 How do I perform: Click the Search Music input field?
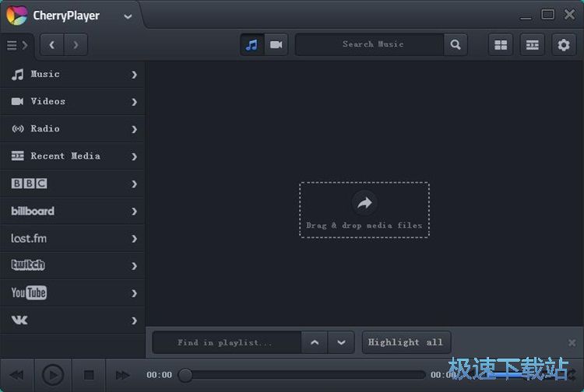[x=369, y=44]
